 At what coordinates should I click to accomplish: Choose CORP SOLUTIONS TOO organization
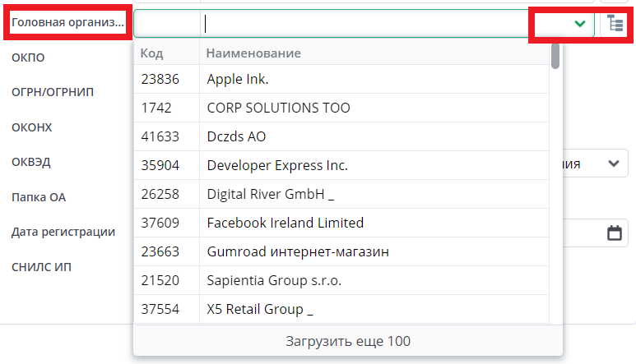coord(278,108)
